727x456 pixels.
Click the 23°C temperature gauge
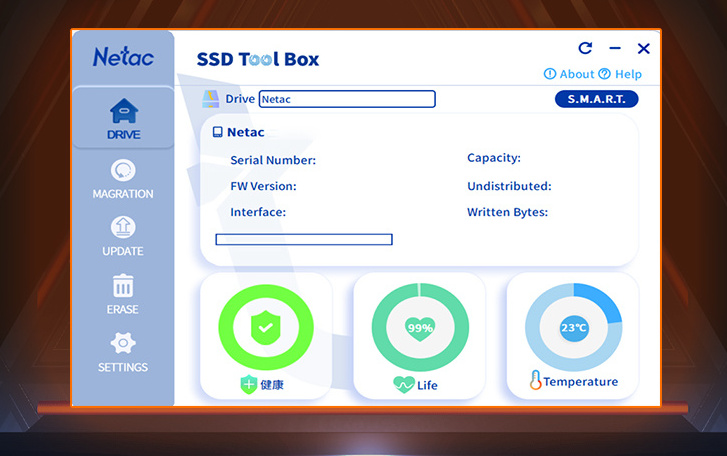(x=574, y=328)
